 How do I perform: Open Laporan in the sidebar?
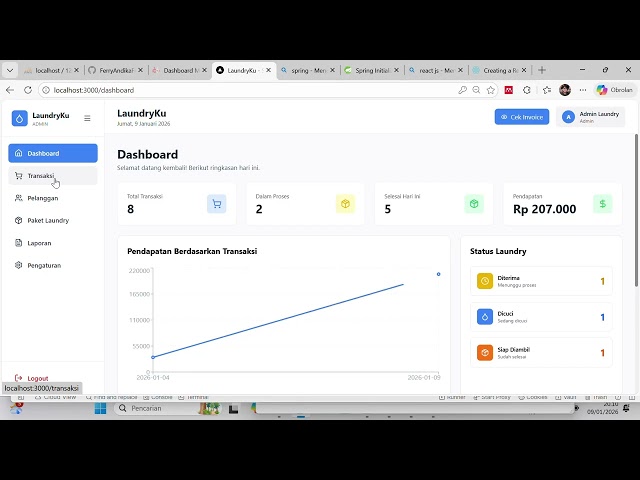coord(53,243)
